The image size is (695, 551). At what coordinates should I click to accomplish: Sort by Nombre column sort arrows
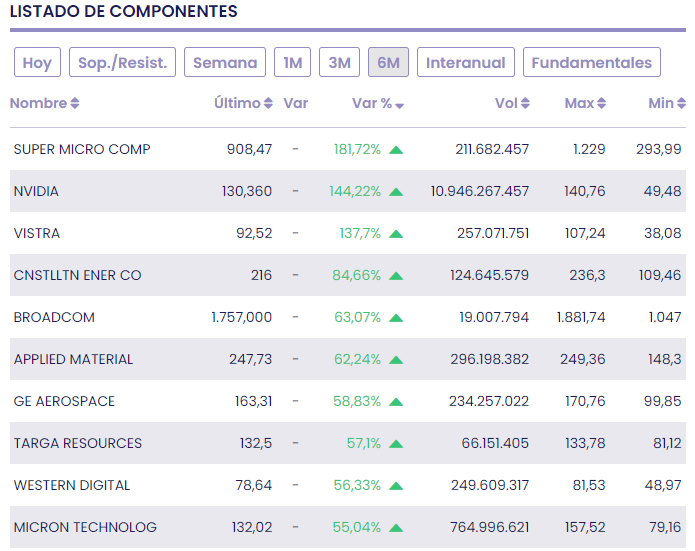(x=75, y=104)
